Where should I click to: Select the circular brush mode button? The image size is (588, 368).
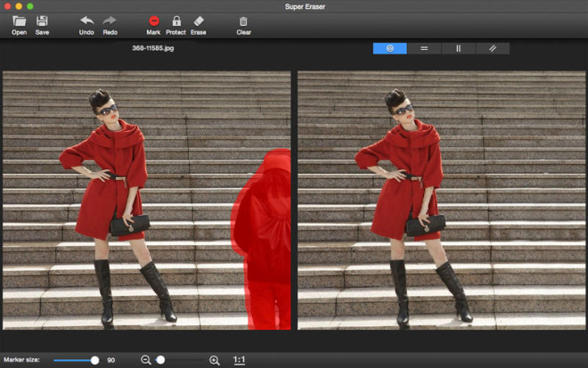point(389,48)
